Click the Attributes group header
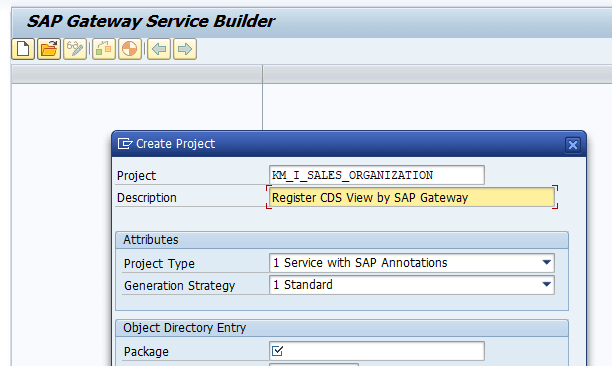The height and width of the screenshot is (366, 612). click(342, 240)
